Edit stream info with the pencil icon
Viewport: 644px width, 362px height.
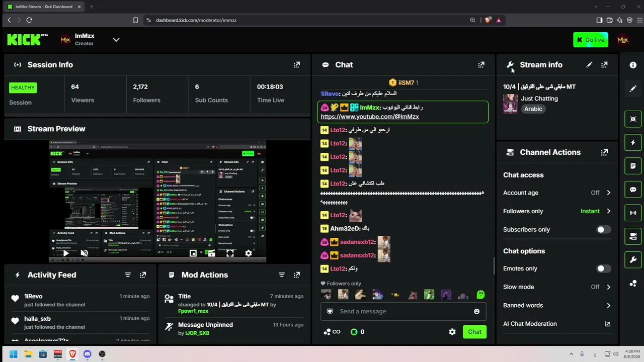pos(589,65)
